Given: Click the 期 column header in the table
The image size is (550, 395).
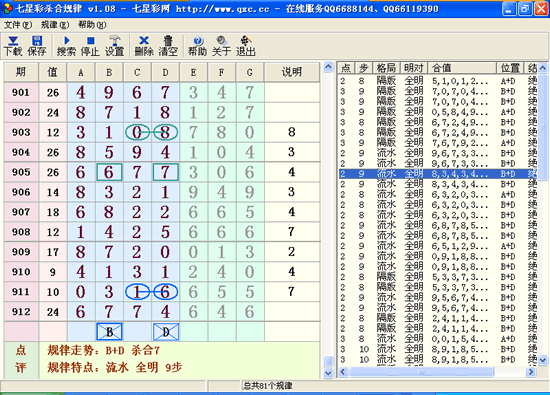Looking at the screenshot, I should (21, 72).
